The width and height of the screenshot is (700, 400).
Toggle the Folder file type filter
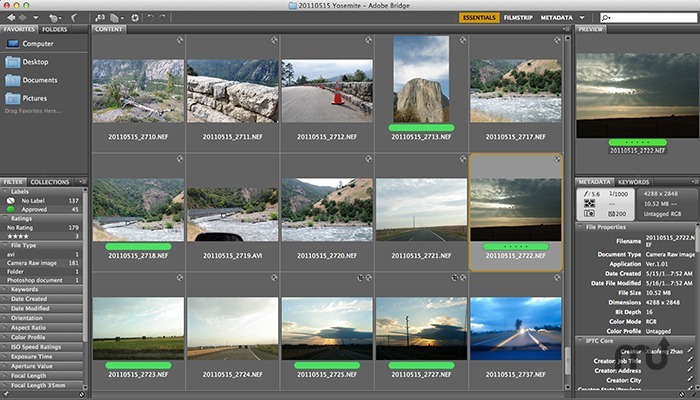pyautogui.click(x=42, y=271)
